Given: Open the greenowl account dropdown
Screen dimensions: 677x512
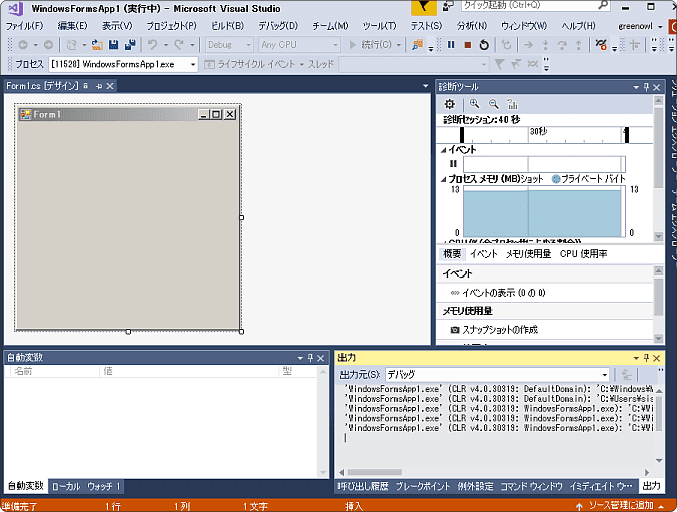Looking at the screenshot, I should [640, 26].
